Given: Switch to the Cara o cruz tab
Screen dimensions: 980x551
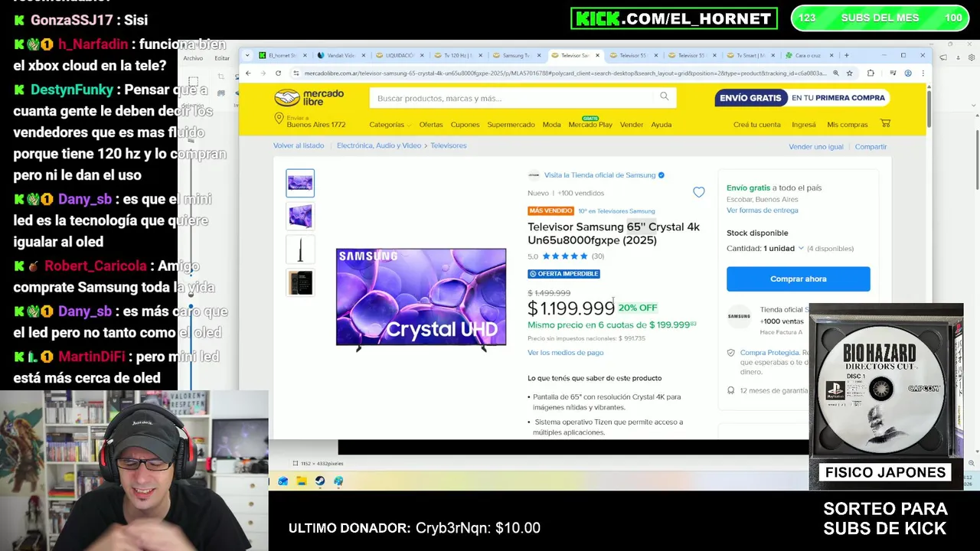Looking at the screenshot, I should tap(808, 55).
